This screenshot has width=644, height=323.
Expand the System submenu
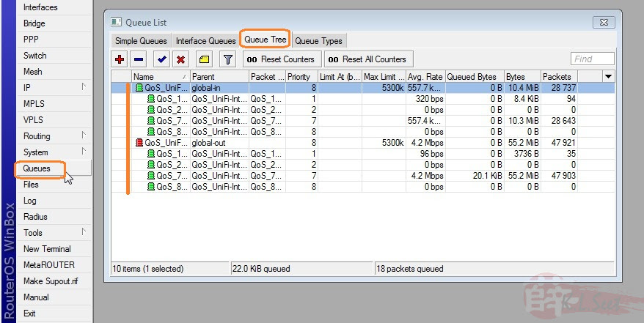point(54,152)
